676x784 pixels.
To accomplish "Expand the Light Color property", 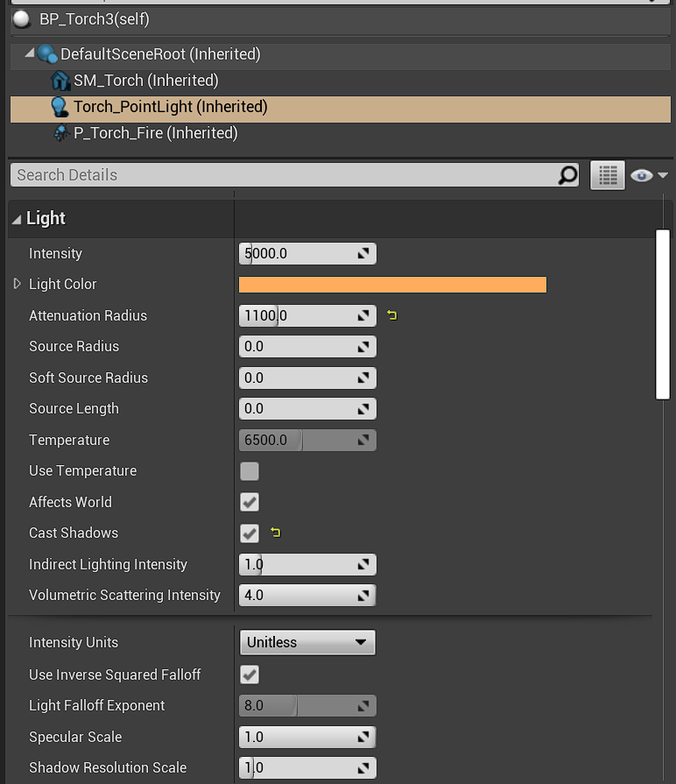I will click(17, 284).
